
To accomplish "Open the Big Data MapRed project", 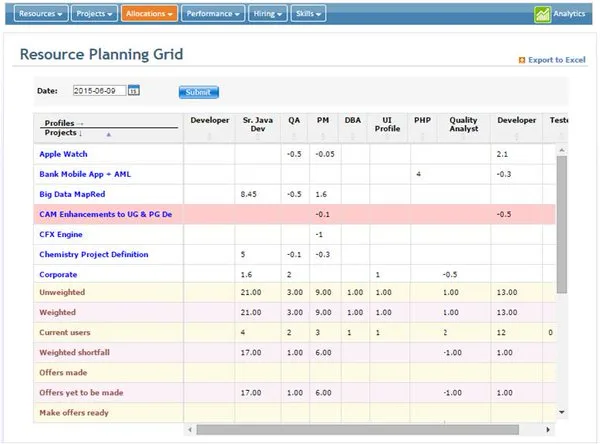I will click(x=72, y=194).
